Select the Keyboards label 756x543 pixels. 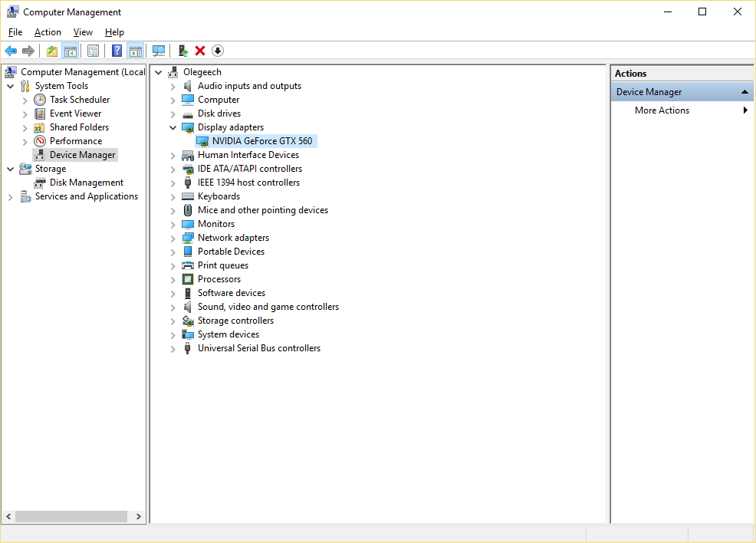tap(219, 197)
